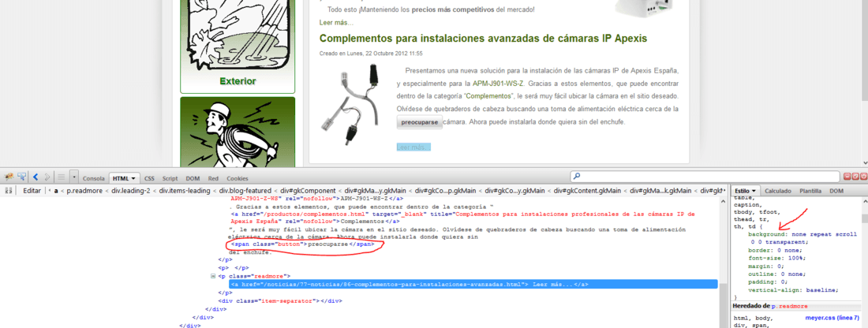Minimize the Firebug panel
Image resolution: width=868 pixels, height=328 pixels.
tap(847, 177)
